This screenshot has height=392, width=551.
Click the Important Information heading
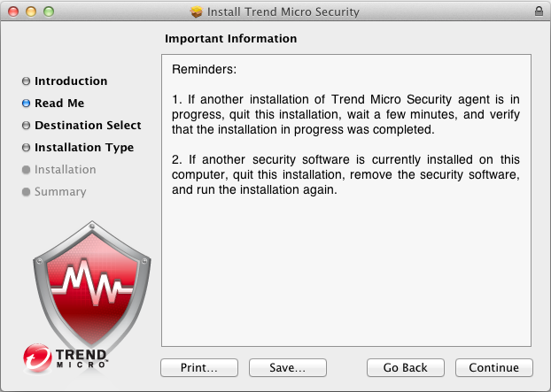coord(231,39)
